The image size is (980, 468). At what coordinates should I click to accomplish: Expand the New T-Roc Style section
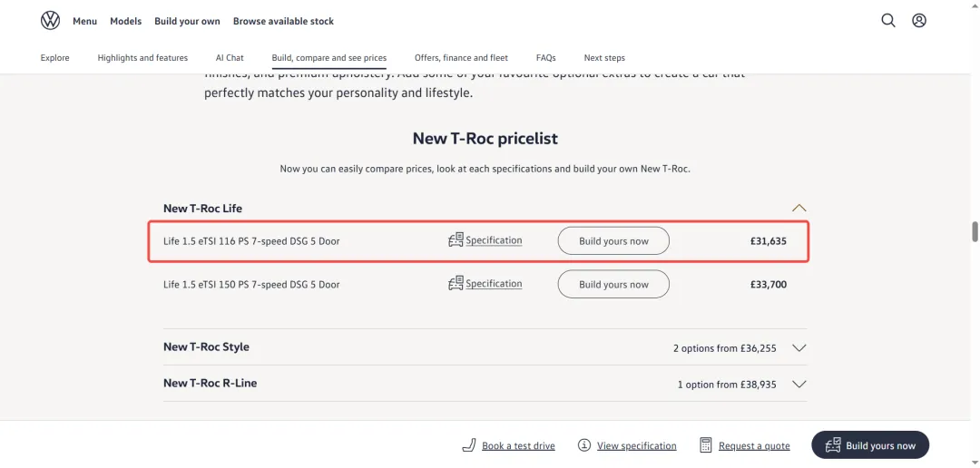click(799, 348)
